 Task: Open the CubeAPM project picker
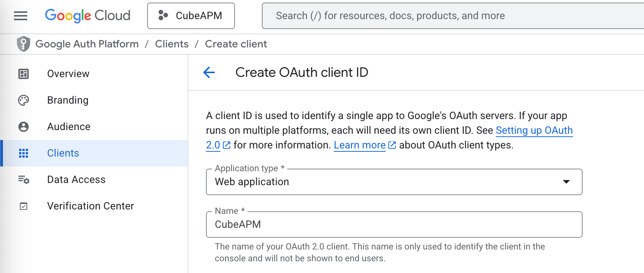coord(191,16)
